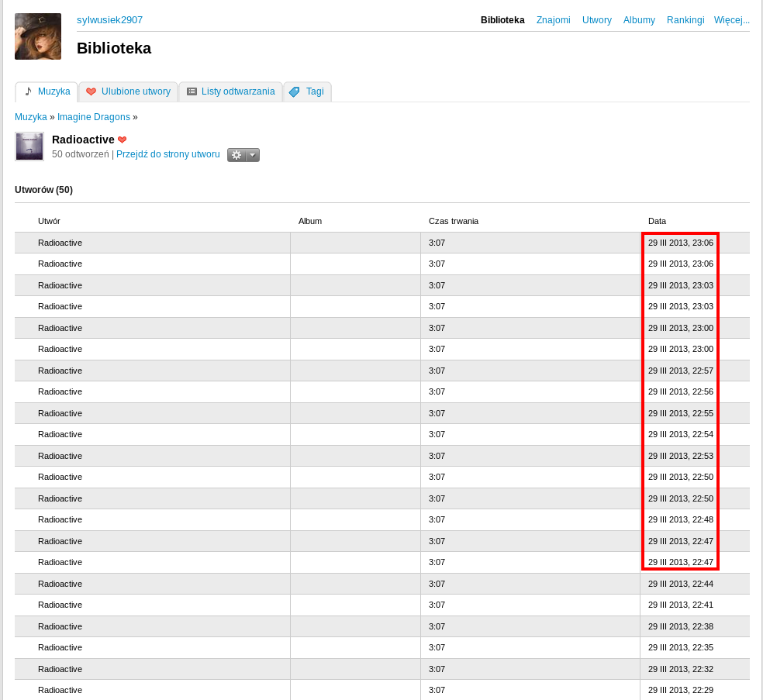The image size is (763, 700).
Task: Click the Czas trwania column header
Action: point(454,221)
